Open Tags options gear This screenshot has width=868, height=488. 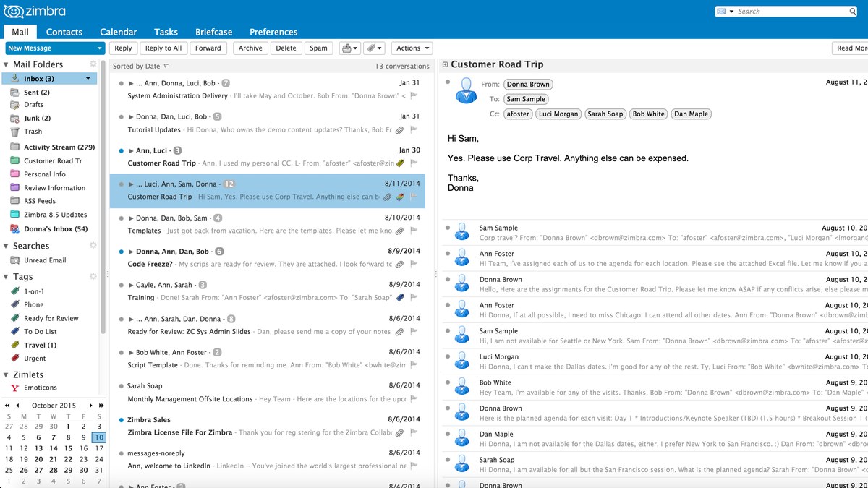[93, 277]
